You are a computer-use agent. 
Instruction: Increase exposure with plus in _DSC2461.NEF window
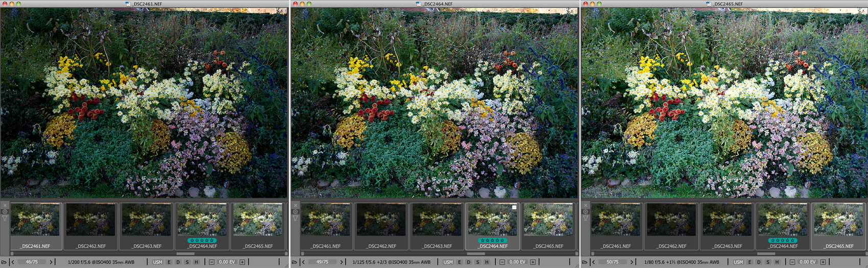243,262
